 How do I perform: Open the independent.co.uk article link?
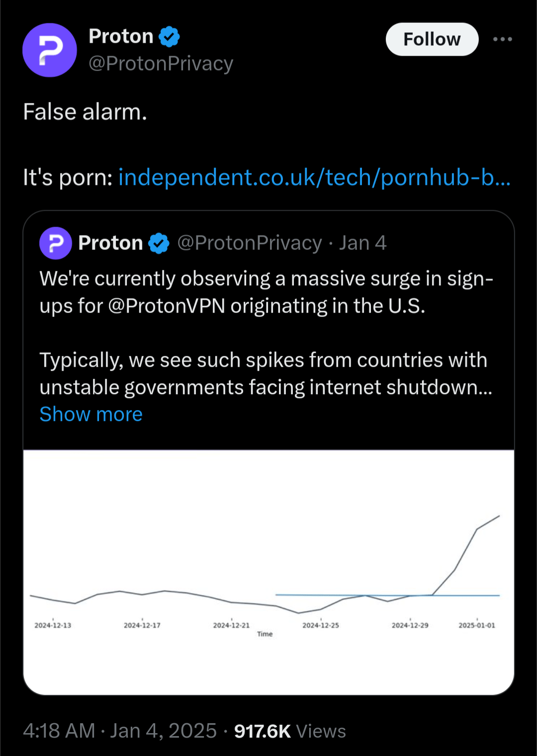click(x=314, y=177)
